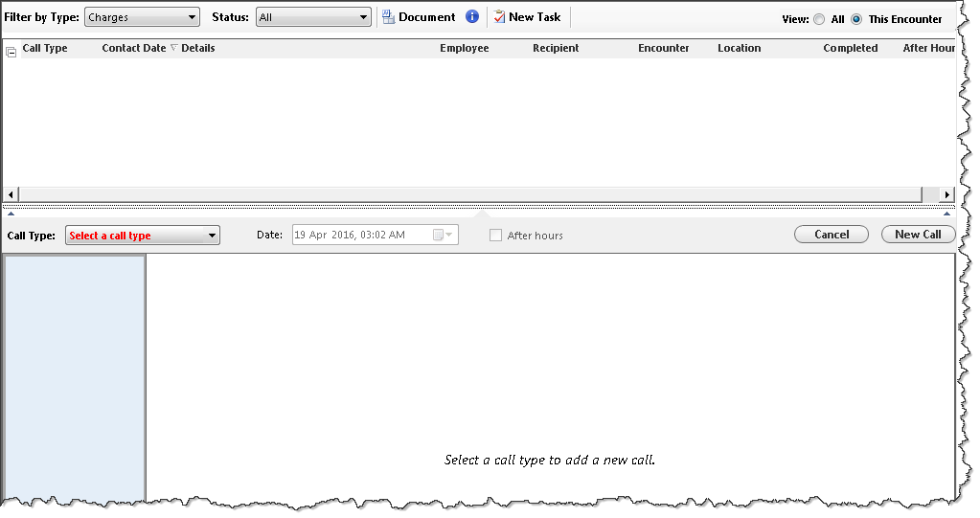Click the horizontal scrollbar thumb

tap(470, 194)
